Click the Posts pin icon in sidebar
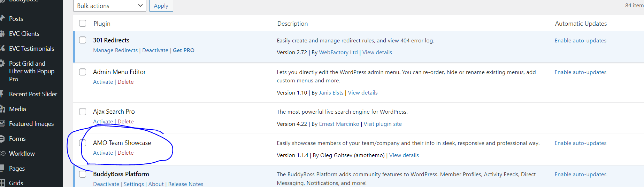 click(x=2, y=18)
